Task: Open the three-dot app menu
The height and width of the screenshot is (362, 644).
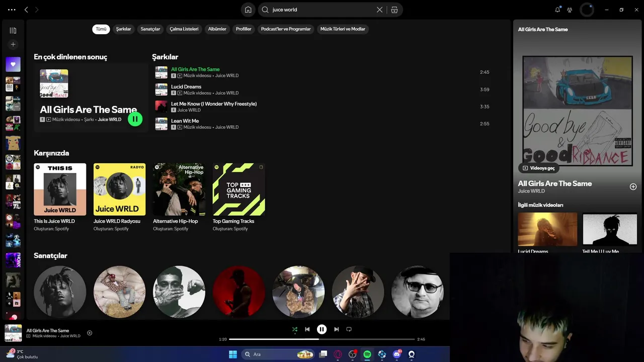Action: point(12,10)
